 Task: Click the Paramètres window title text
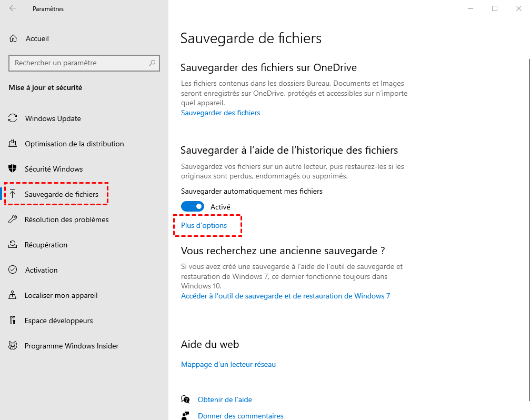point(48,9)
